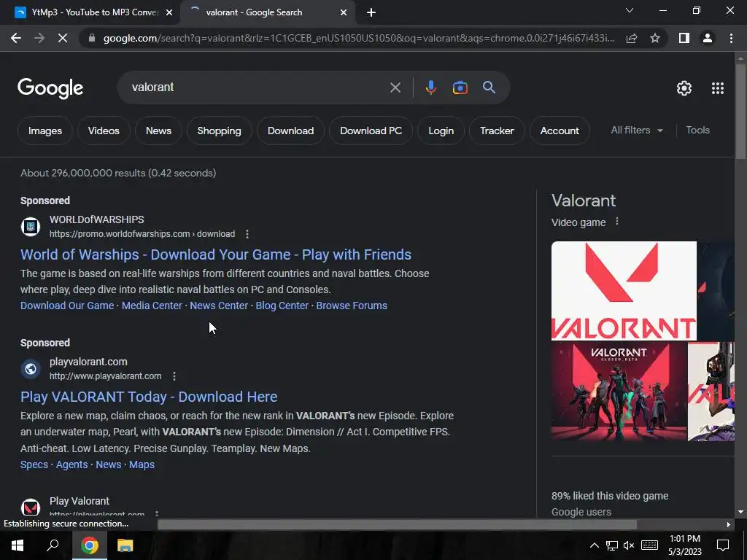This screenshot has height=560, width=747.
Task: Go back using the browser back arrow
Action: (16, 38)
